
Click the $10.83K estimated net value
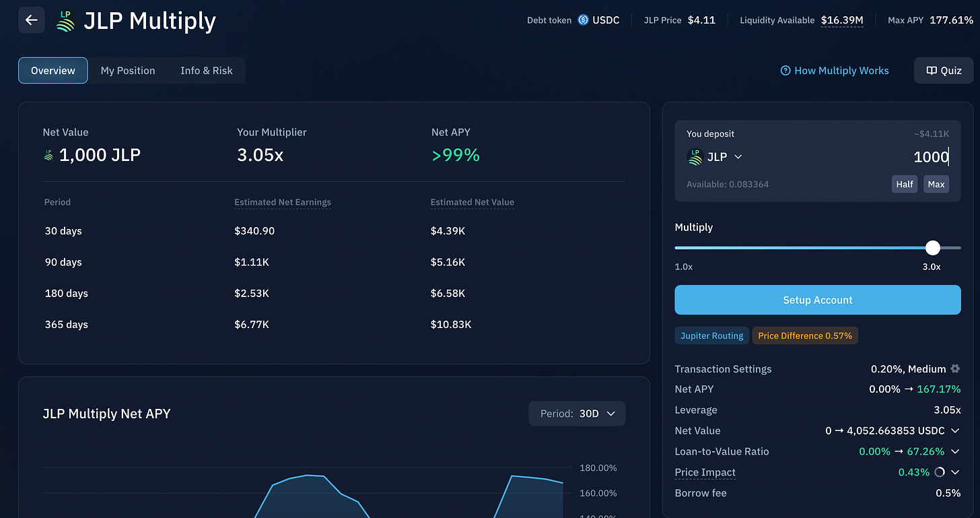(x=451, y=324)
